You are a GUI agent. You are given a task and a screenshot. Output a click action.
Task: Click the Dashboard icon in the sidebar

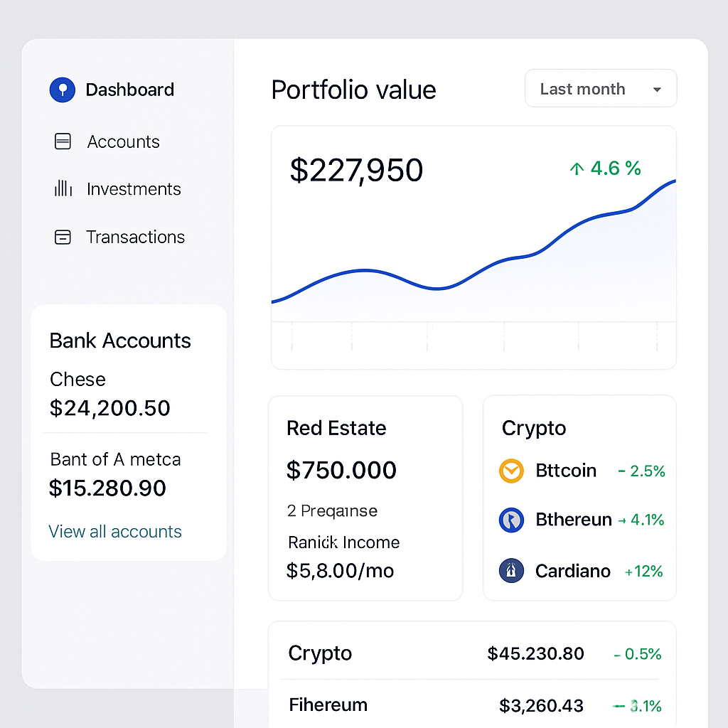click(x=62, y=90)
